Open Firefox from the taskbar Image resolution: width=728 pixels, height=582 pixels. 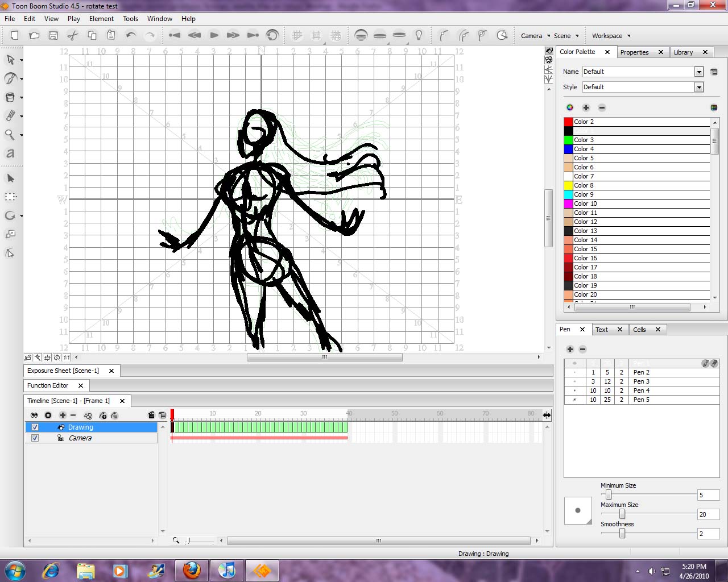tap(192, 570)
